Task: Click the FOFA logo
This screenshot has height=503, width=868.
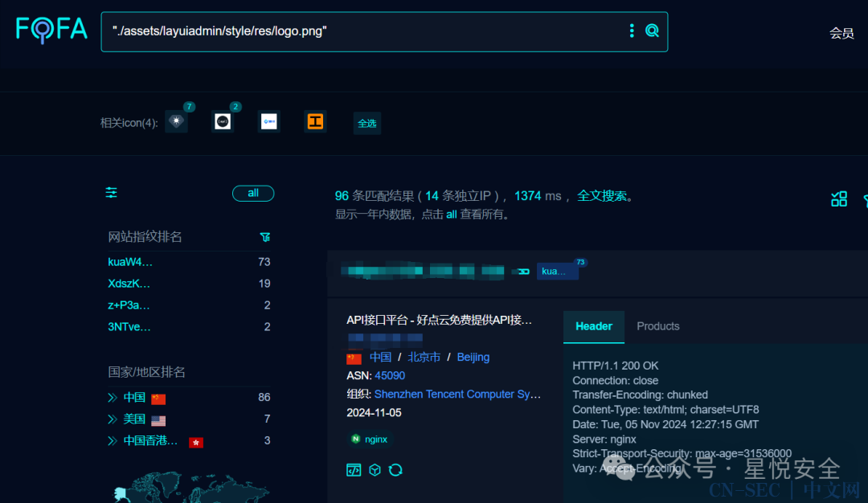Action: (x=51, y=30)
